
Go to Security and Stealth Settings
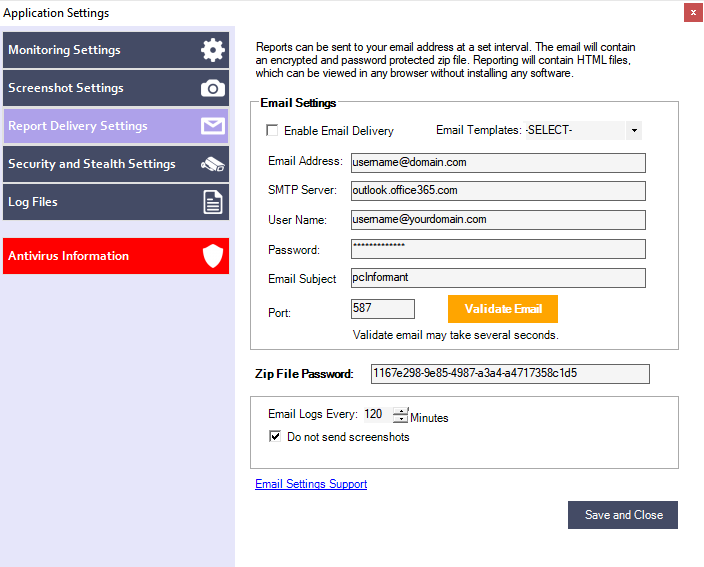[x=116, y=164]
